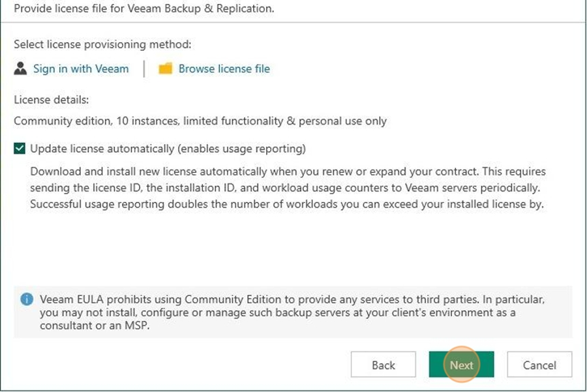Click the blue info icon in the EULA notice
587x392 pixels.
click(27, 299)
